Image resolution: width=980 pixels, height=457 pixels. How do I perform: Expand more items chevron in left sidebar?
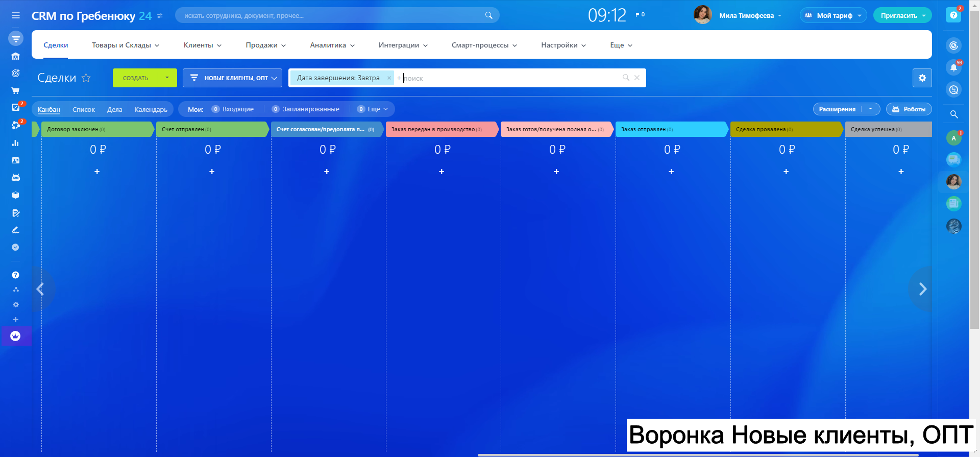click(x=16, y=247)
